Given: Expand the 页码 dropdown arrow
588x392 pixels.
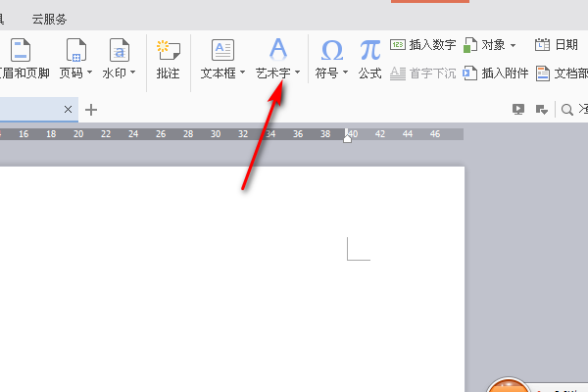Looking at the screenshot, I should [x=89, y=72].
